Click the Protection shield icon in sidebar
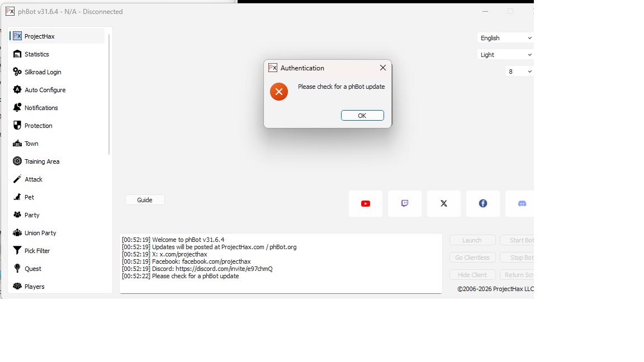The height and width of the screenshot is (362, 644). (17, 126)
